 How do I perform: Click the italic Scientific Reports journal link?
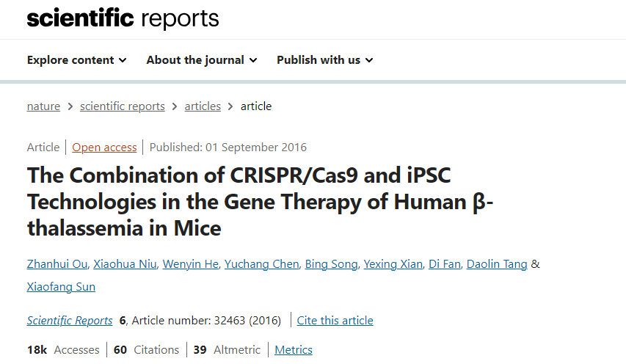(70, 320)
